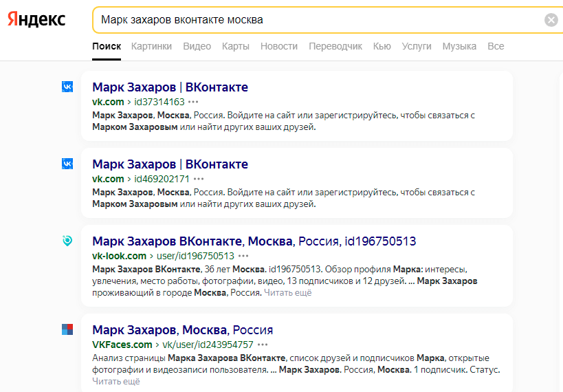Expand Читать ещё in the VKFaces.com snippet

[x=116, y=381]
